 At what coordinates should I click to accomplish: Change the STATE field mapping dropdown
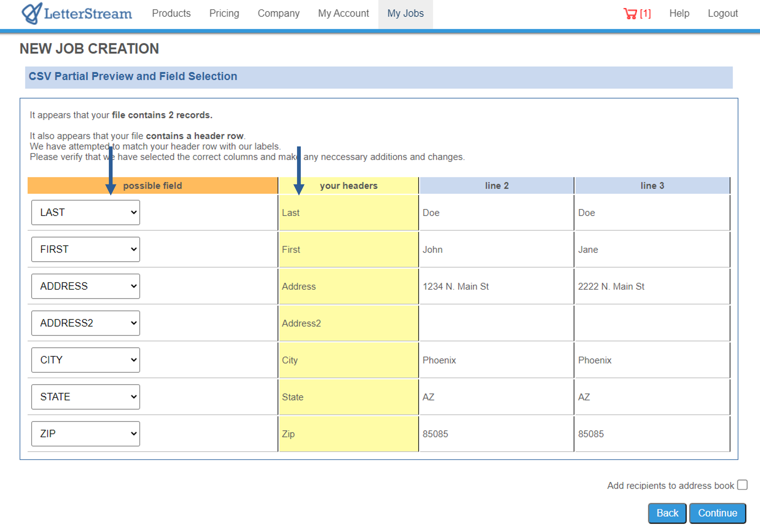pyautogui.click(x=86, y=397)
